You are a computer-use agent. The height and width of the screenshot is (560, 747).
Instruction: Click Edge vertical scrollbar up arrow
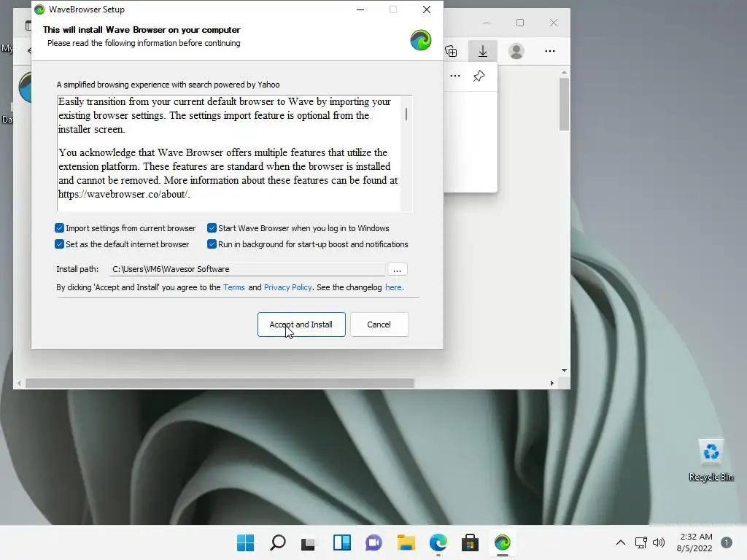click(564, 73)
